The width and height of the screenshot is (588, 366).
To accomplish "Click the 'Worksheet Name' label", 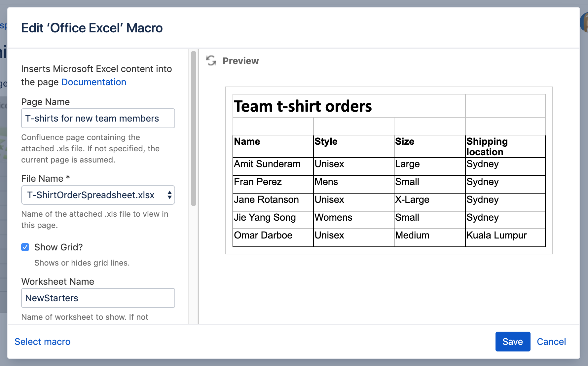I will click(58, 281).
